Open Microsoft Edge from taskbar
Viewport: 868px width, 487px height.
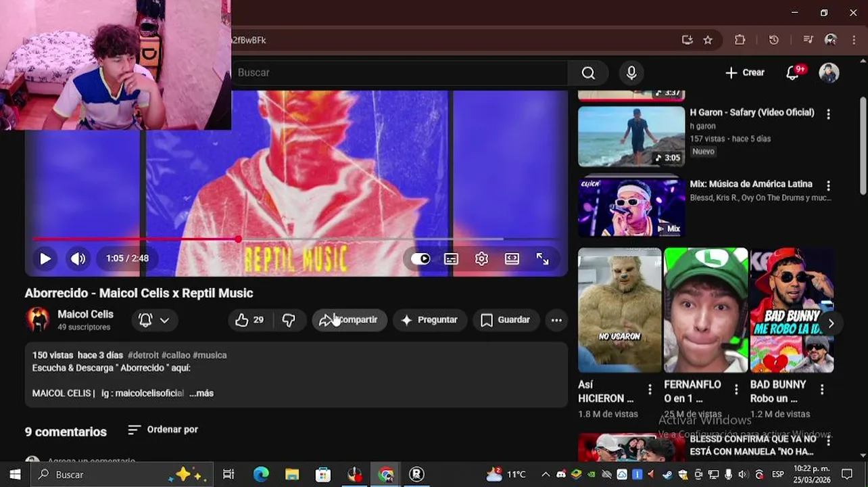[x=261, y=475]
